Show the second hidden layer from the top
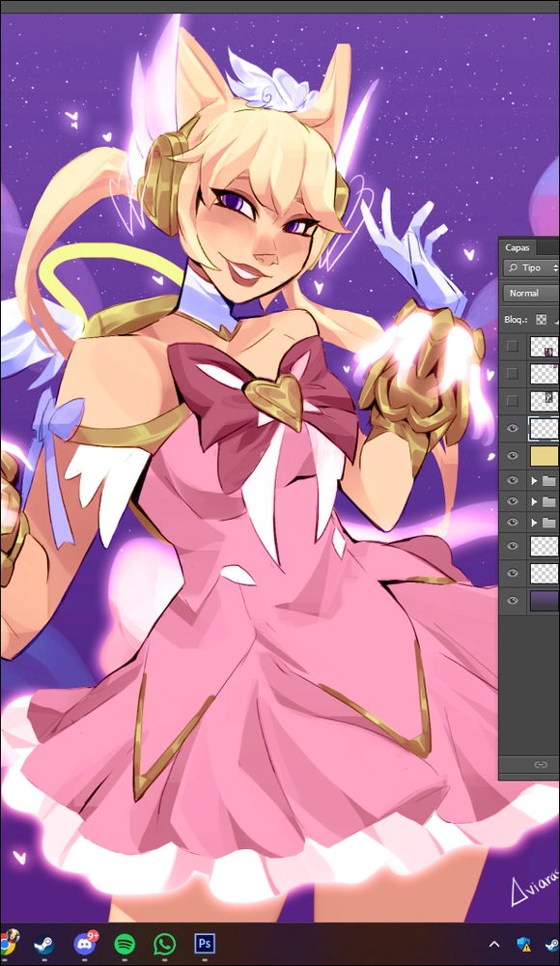Screen dimensions: 560x966 click(512, 373)
